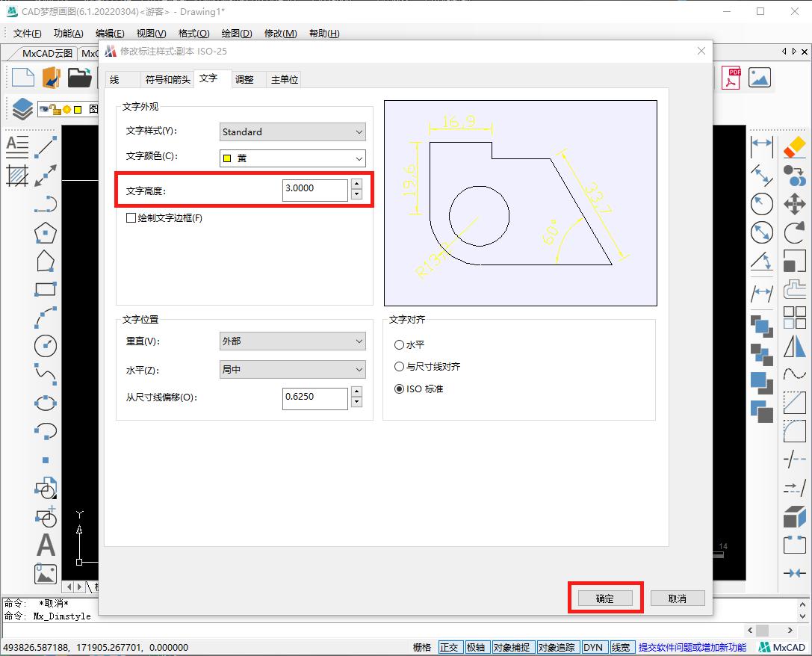The height and width of the screenshot is (656, 812).
Task: Select the Polygon drawing tool
Action: point(46,232)
